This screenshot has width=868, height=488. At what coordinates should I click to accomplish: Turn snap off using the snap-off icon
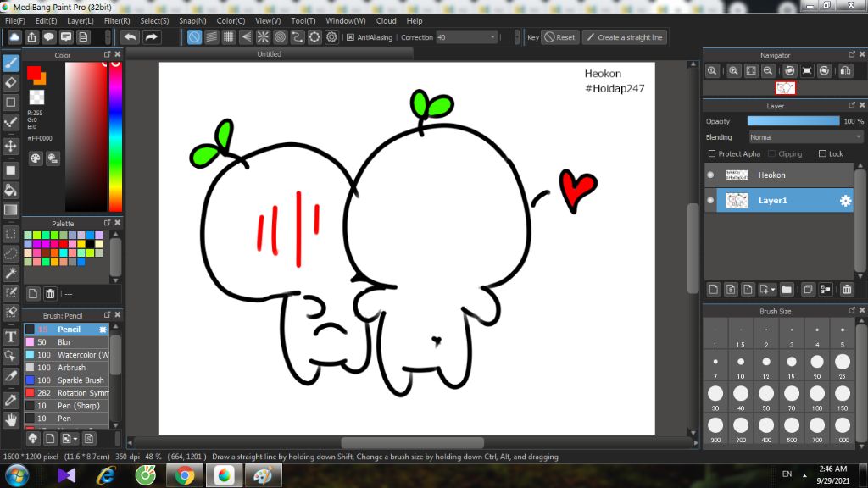coord(194,37)
